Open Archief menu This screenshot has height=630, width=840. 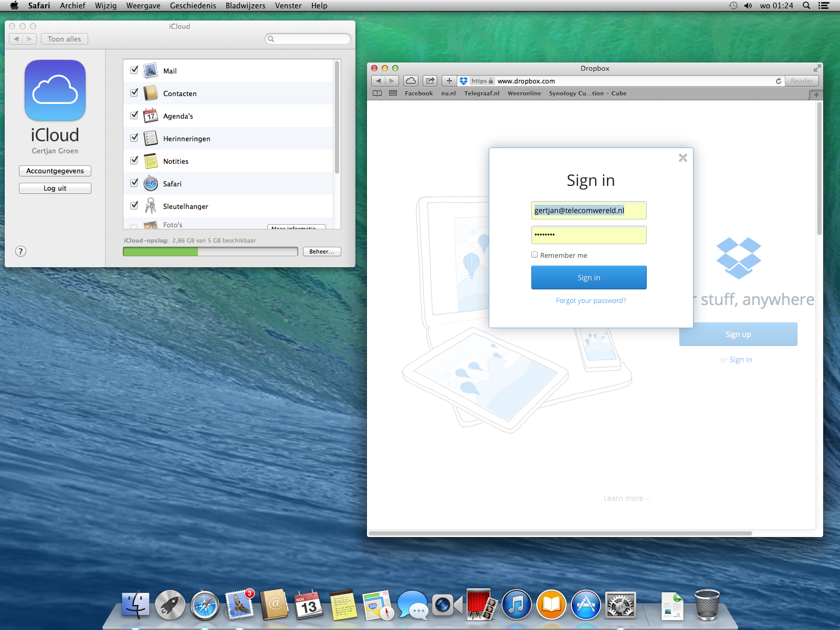coord(72,6)
